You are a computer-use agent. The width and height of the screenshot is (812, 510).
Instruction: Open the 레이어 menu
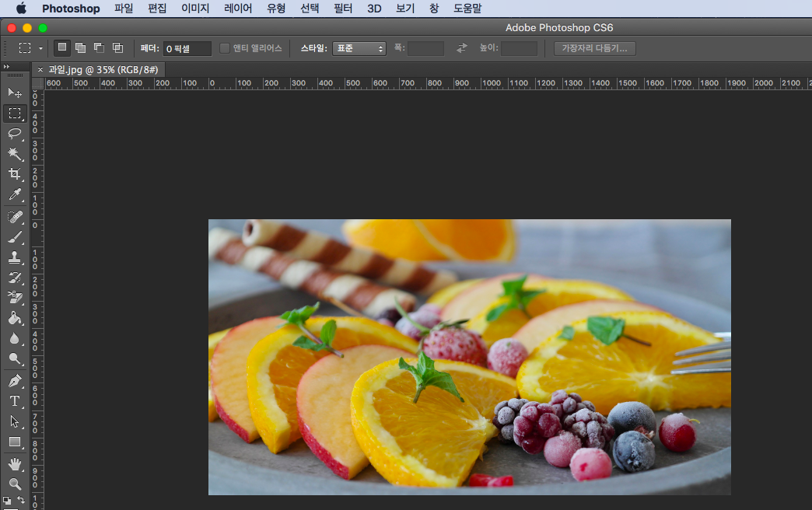pos(238,9)
